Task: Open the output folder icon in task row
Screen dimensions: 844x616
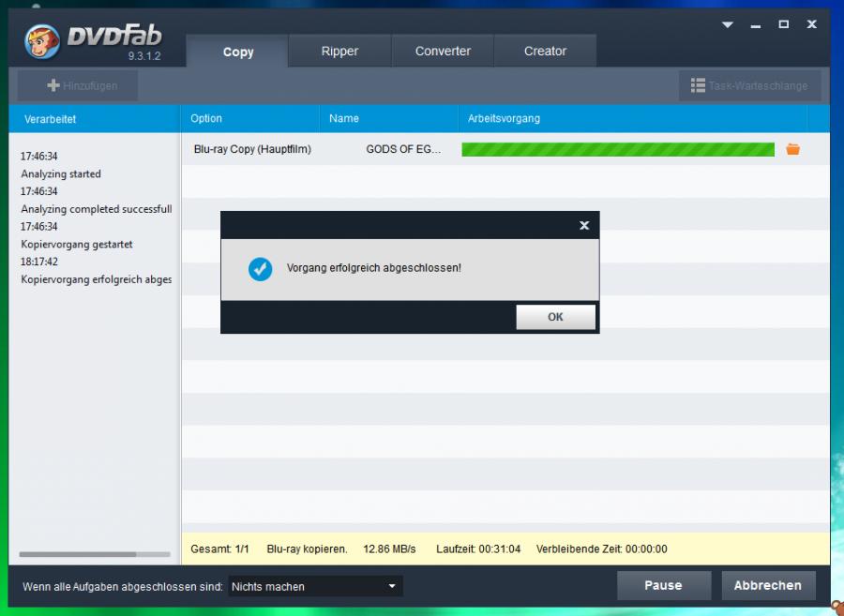Action: (x=792, y=149)
